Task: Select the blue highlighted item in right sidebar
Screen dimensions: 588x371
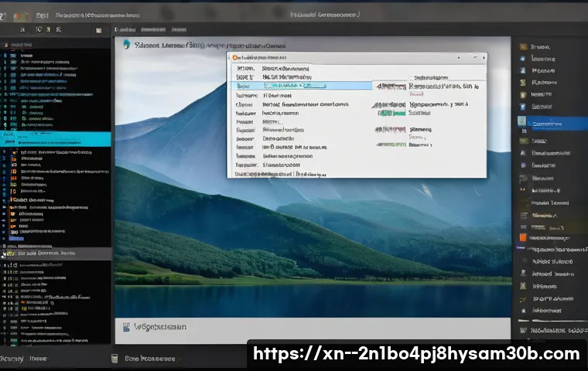Action: pos(552,123)
